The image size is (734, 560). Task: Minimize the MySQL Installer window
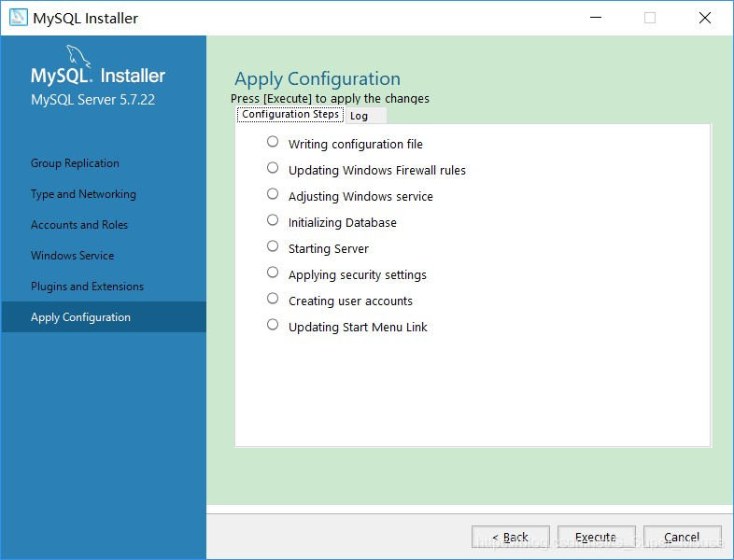point(596,18)
